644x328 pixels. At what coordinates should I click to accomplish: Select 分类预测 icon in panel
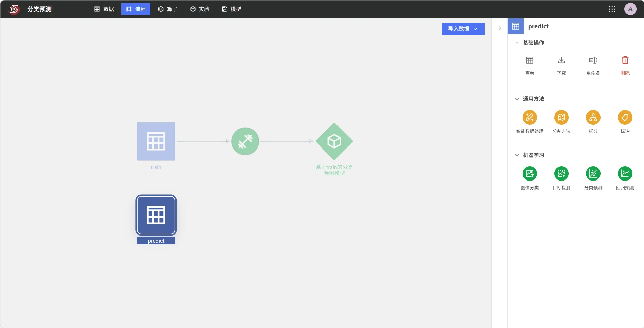(x=593, y=174)
